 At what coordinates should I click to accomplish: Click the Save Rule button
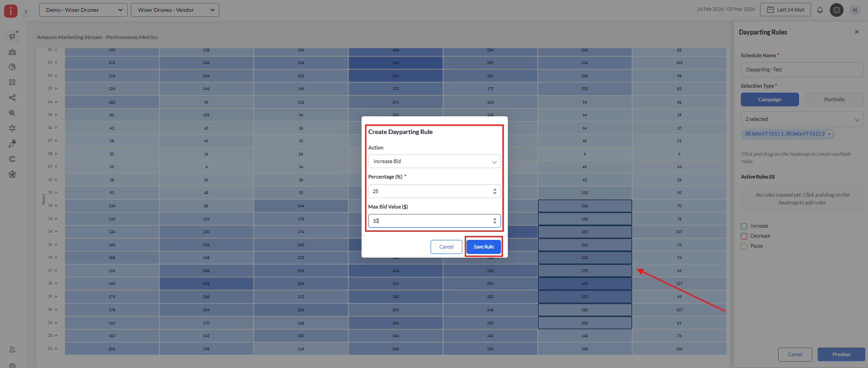point(483,247)
